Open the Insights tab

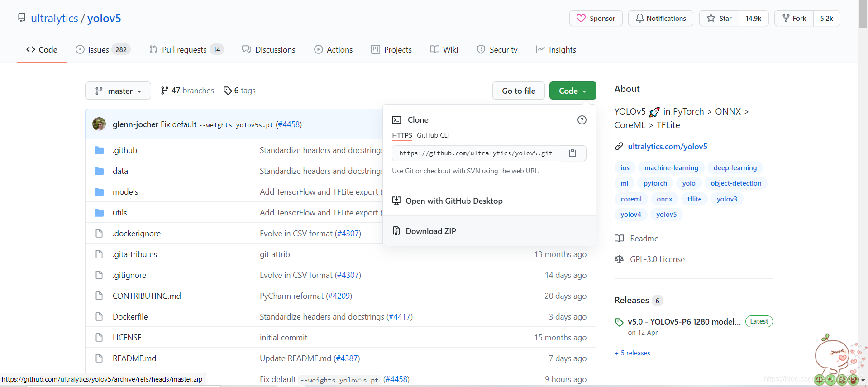[x=556, y=49]
